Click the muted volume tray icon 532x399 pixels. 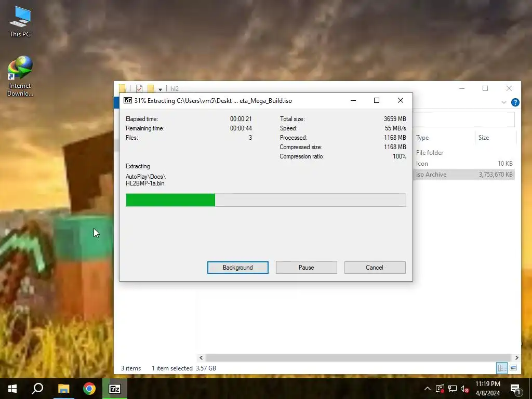pyautogui.click(x=464, y=389)
